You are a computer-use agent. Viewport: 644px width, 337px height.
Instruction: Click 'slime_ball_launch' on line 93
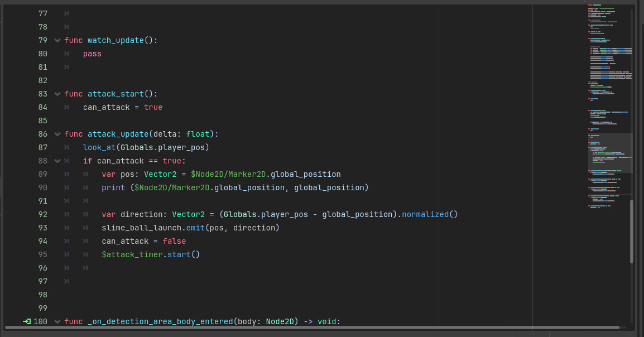(141, 228)
